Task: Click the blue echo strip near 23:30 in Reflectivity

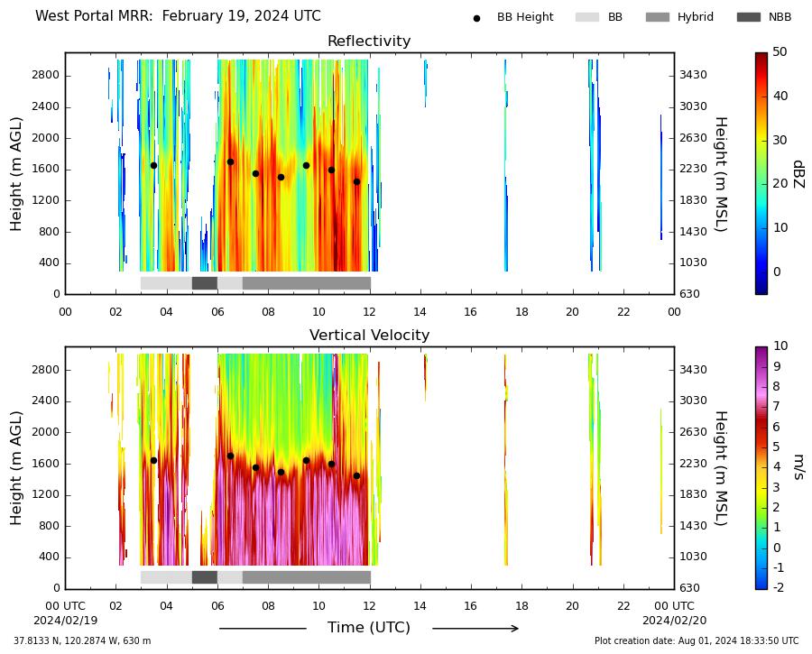Action: [x=661, y=177]
